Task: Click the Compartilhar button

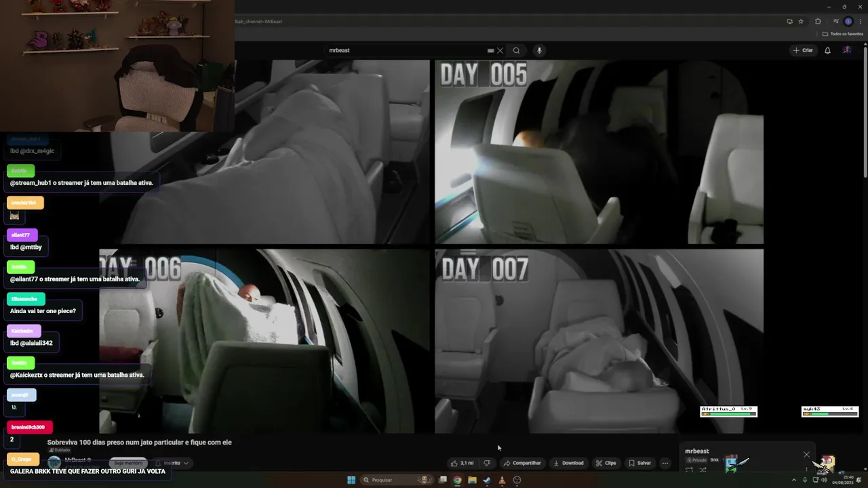Action: 522,463
